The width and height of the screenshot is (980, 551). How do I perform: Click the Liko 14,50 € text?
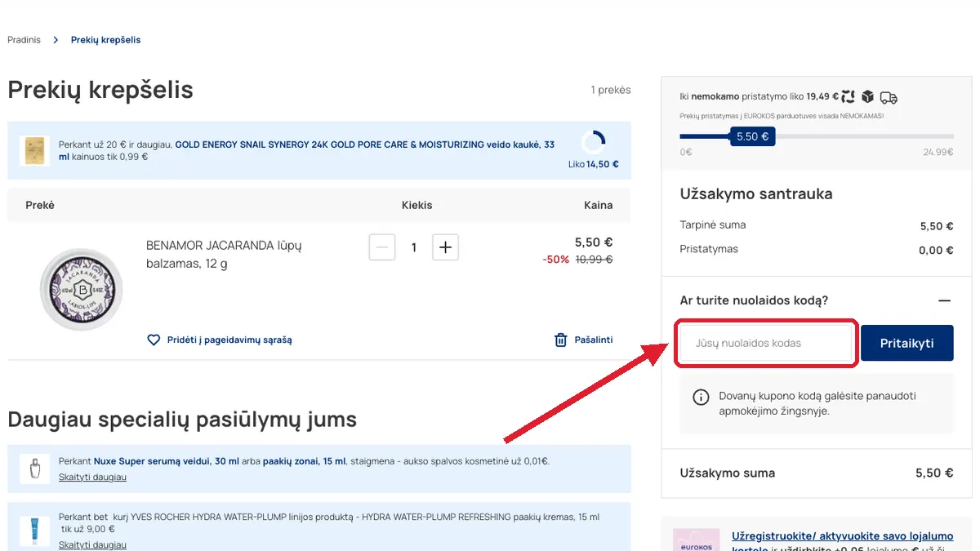click(594, 164)
